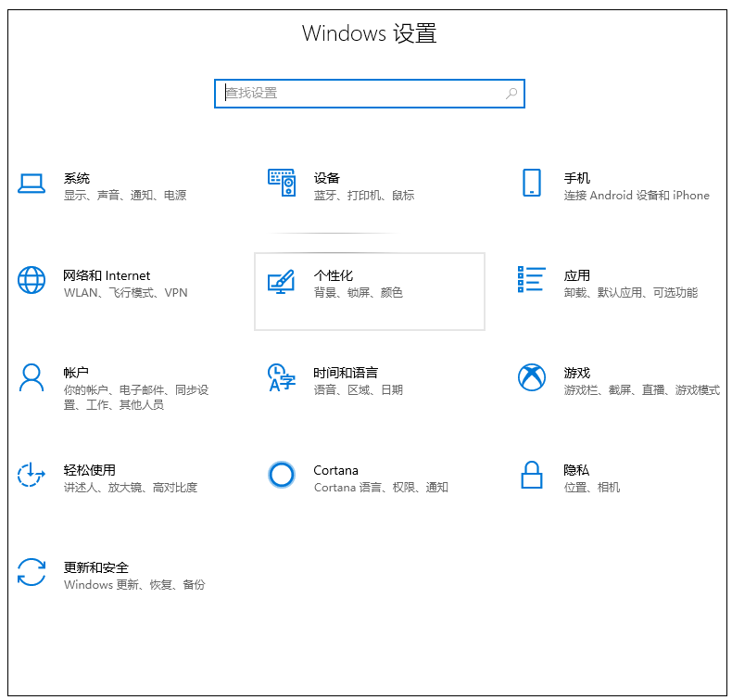Image resolution: width=732 pixels, height=700 pixels.
Task: Select the 时间和语言 heading text
Action: coord(346,373)
